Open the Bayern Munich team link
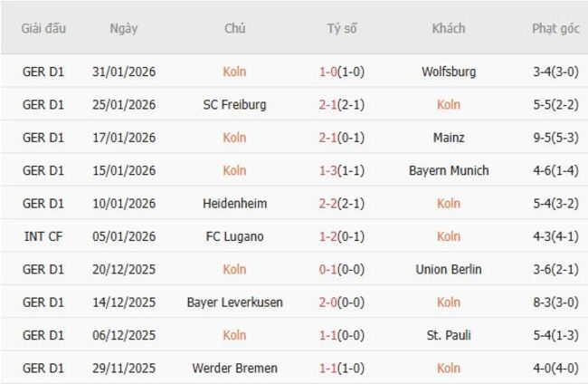Image resolution: width=588 pixels, height=384 pixels. coord(449,170)
